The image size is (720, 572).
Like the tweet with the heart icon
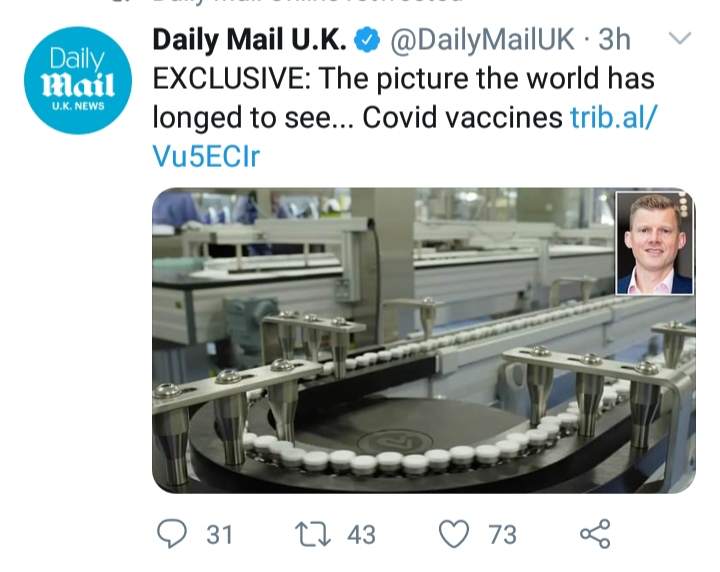point(454,534)
